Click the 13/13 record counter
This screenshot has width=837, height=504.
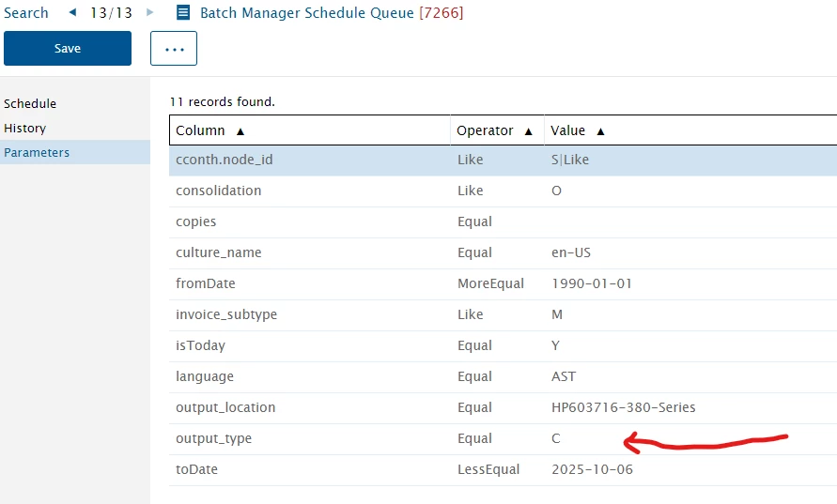[x=111, y=13]
